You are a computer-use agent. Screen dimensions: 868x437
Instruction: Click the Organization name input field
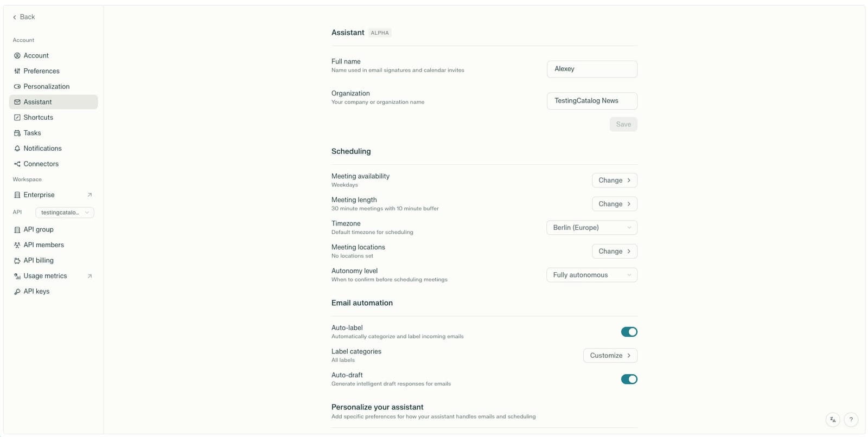coord(591,101)
